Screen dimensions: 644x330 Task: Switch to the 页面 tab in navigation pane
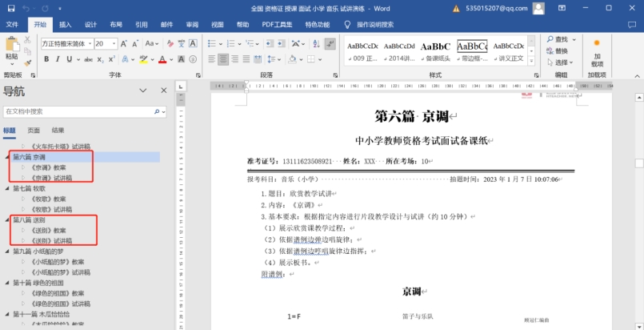tap(34, 130)
